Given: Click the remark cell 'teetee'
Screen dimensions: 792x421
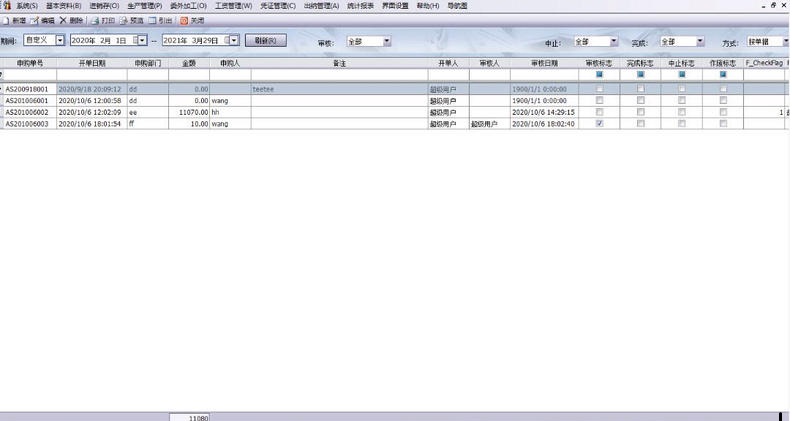Looking at the screenshot, I should [x=339, y=89].
